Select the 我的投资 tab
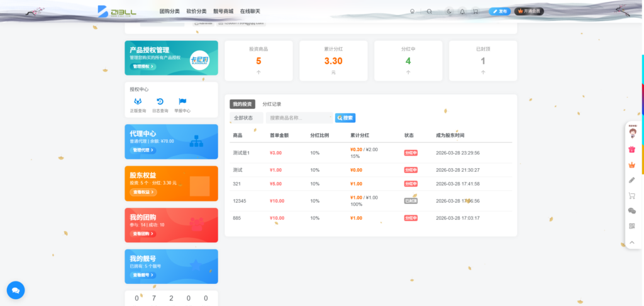The image size is (644, 306). (x=242, y=104)
